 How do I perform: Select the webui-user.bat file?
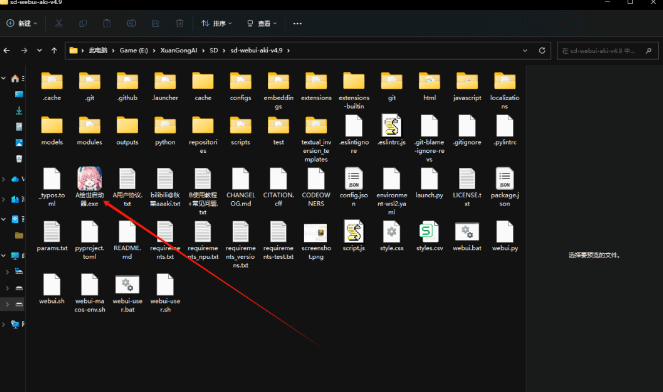click(127, 285)
